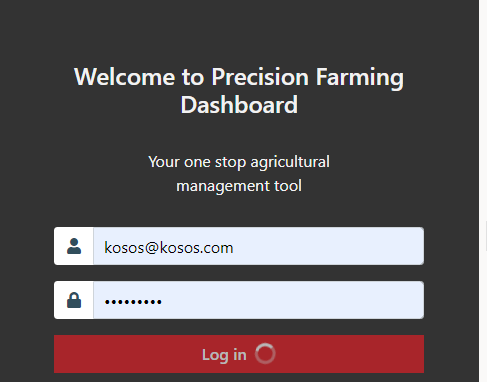Viewport: 487px width, 382px height.
Task: Click "Your one stop agricultural" subtitle line
Action: tap(239, 162)
